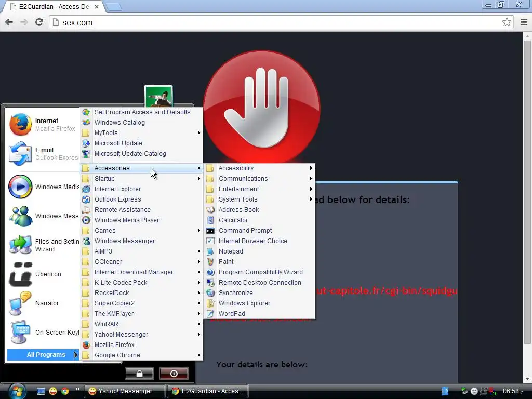Open K-Lite Codec Pack folder
532x399 pixels.
141,283
